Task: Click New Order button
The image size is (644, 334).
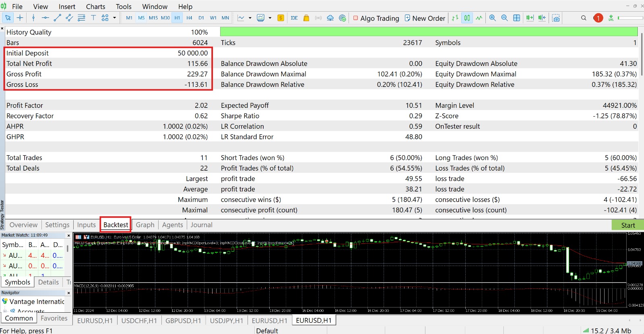Action: pyautogui.click(x=425, y=18)
